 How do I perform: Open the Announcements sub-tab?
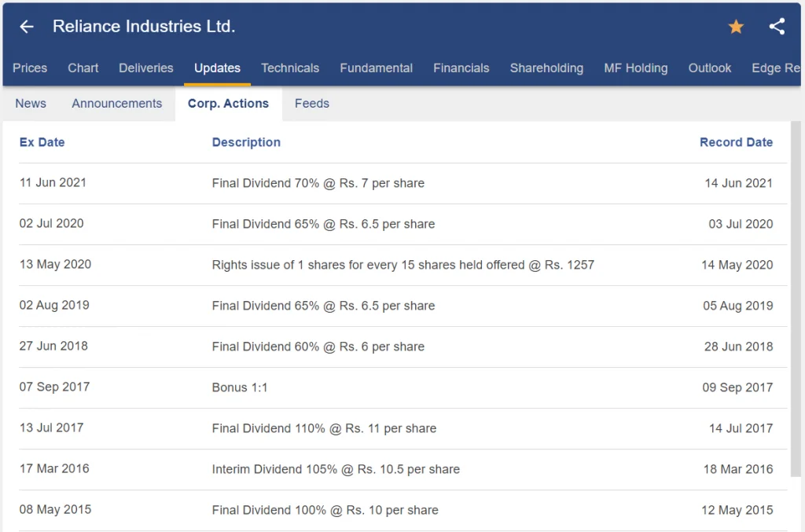click(117, 104)
